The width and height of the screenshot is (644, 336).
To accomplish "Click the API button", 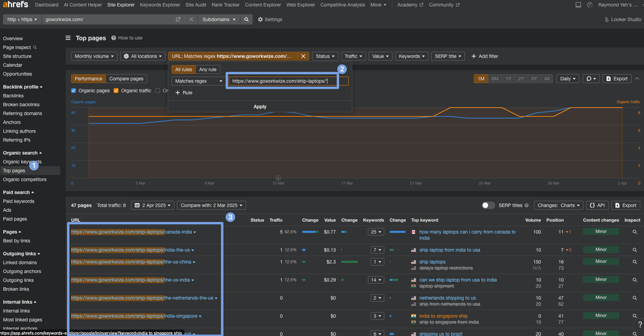I will pos(597,205).
